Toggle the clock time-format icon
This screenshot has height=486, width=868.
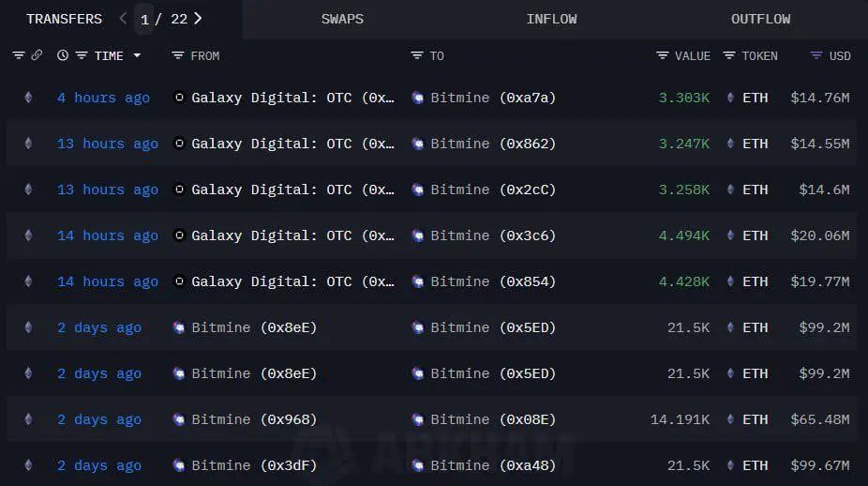63,55
